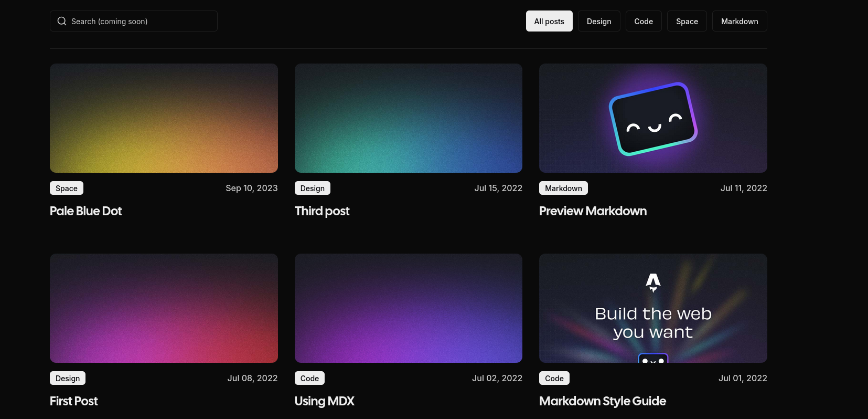The width and height of the screenshot is (868, 419).
Task: Click the Design tag above Third post
Action: (313, 188)
